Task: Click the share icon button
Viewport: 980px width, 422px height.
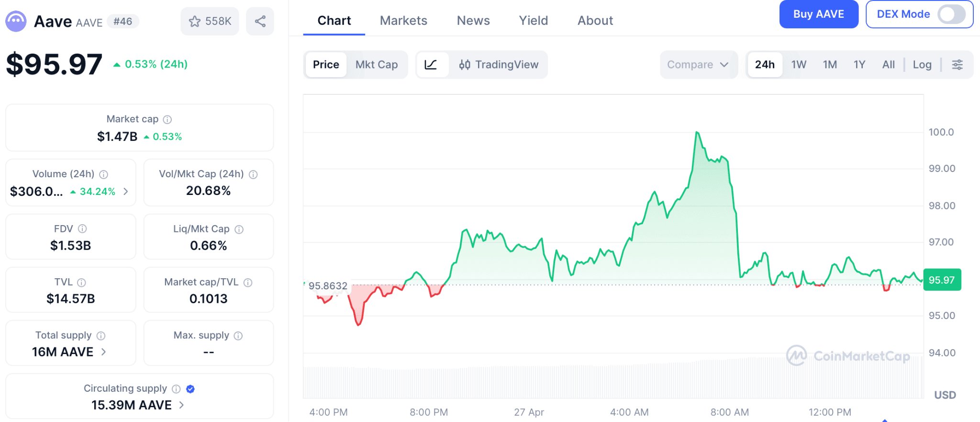Action: point(260,21)
